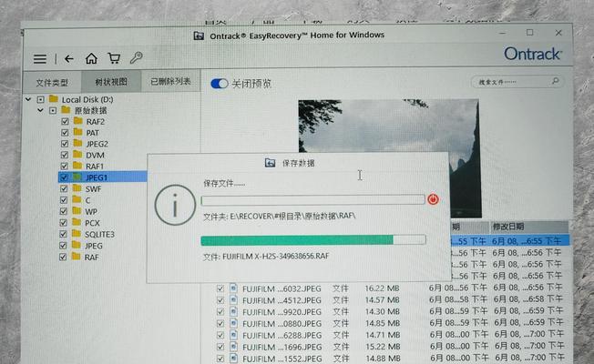Collapse the Local Disk (D:) tree node
594x364 pixels.
pyautogui.click(x=28, y=99)
